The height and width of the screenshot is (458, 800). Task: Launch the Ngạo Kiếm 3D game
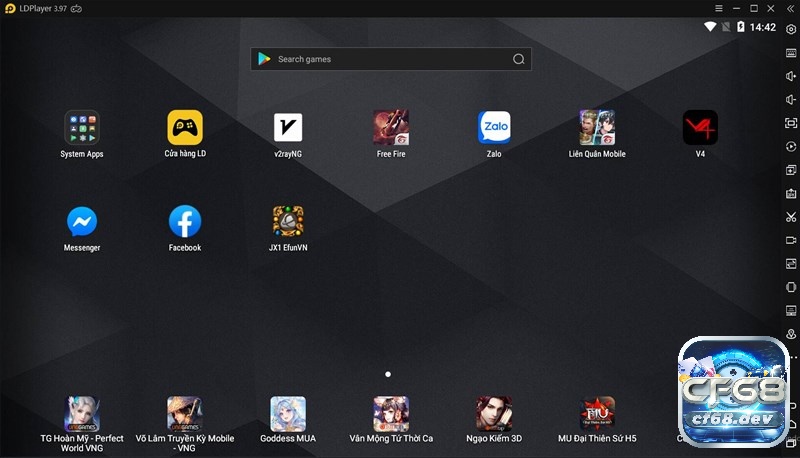coord(494,414)
